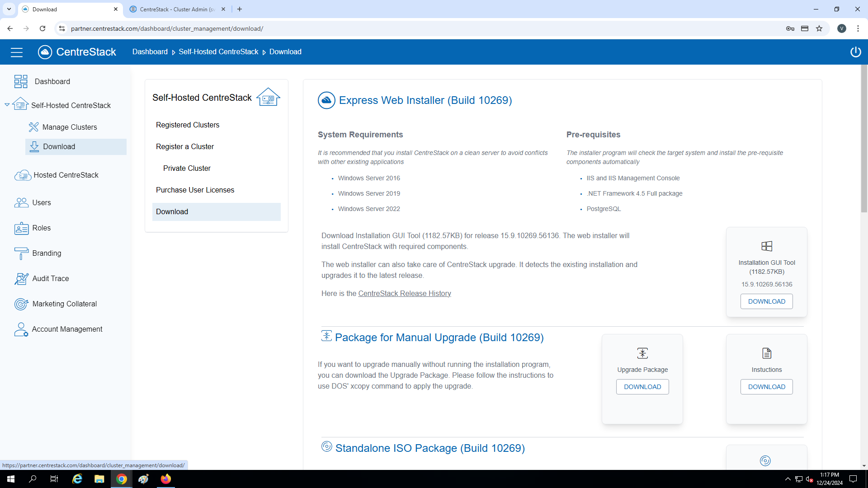
Task: Open Internet Explorer from taskbar
Action: tap(77, 479)
